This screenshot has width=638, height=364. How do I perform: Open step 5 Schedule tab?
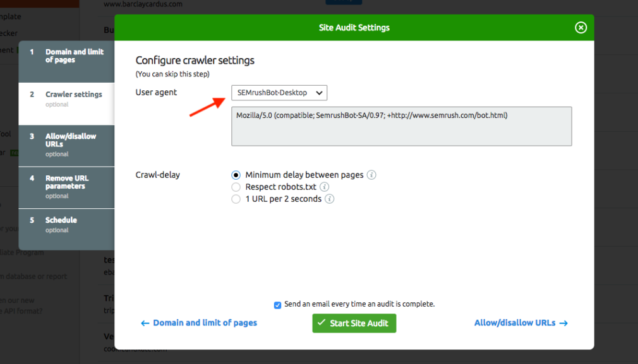[x=67, y=229]
